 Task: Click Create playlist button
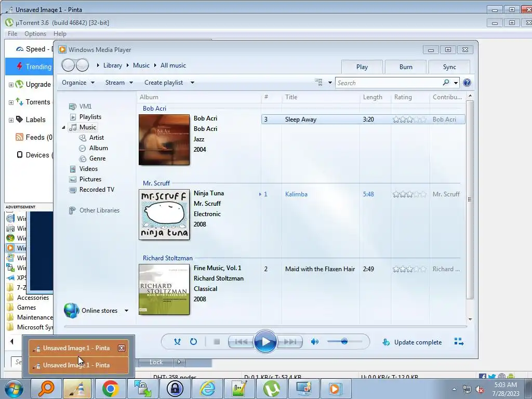164,83
